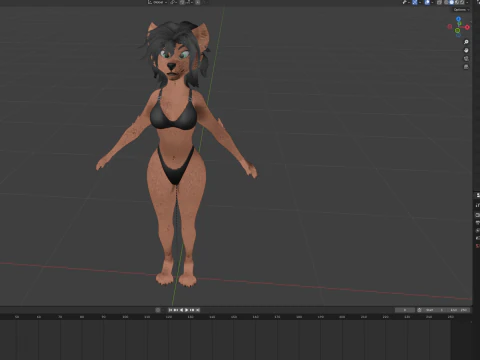
Task: Toggle preview range clock icon
Action: pos(419,310)
